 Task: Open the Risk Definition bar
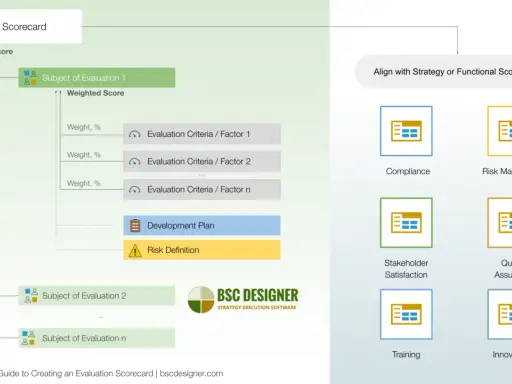[202, 250]
